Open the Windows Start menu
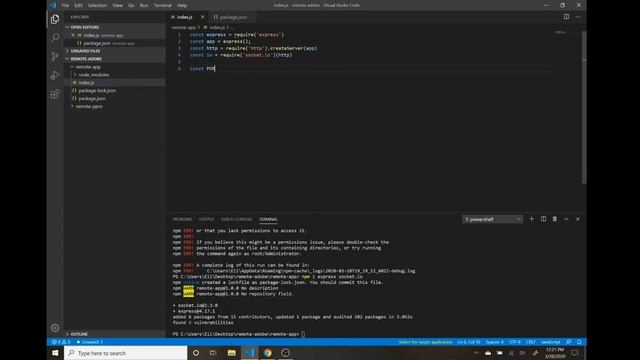The width and height of the screenshot is (640, 360). [x=55, y=353]
